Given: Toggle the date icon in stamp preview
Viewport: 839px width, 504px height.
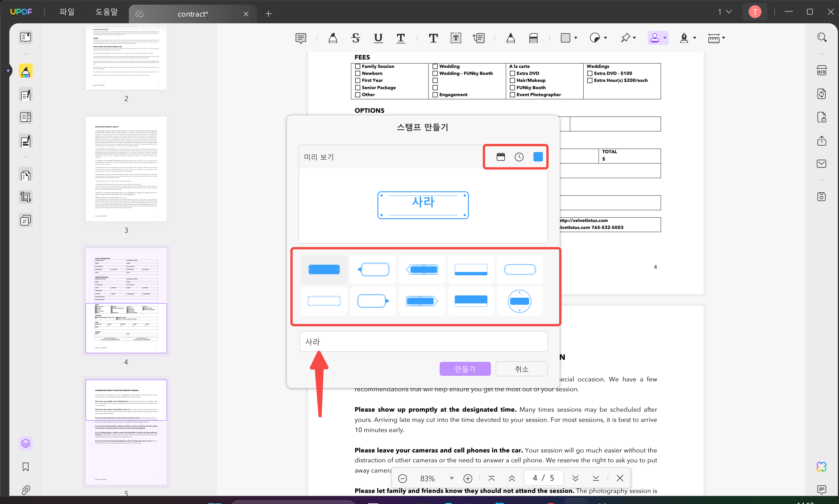Looking at the screenshot, I should [x=501, y=157].
